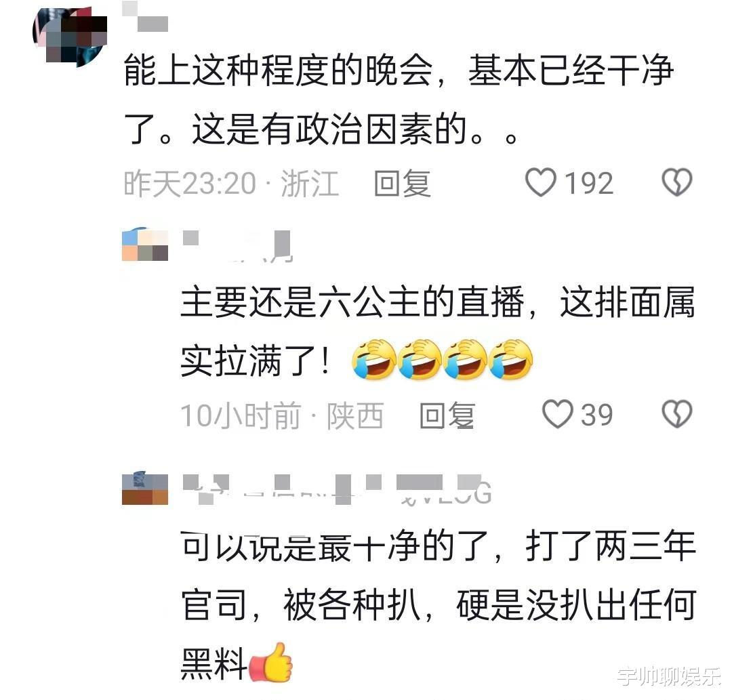Open the top commenter's blurred username
This screenshot has height=700, width=732.
click(145, 17)
